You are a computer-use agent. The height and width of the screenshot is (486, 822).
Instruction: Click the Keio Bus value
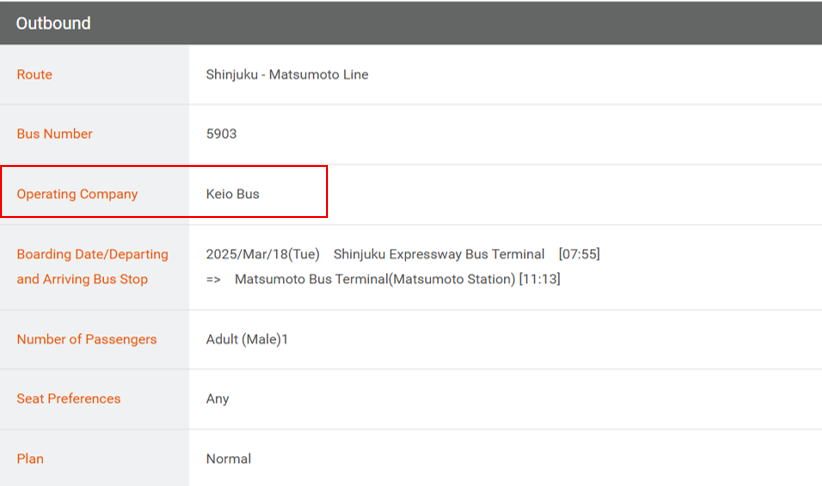[x=232, y=194]
